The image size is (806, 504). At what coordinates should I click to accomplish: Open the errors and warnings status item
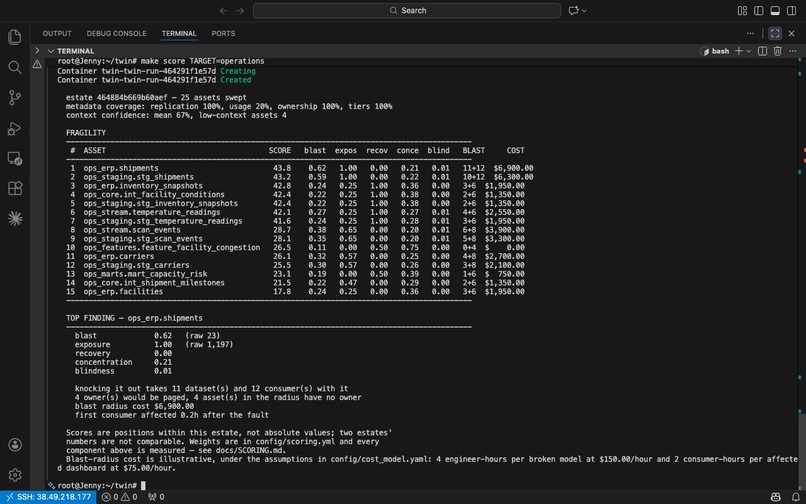click(x=119, y=497)
